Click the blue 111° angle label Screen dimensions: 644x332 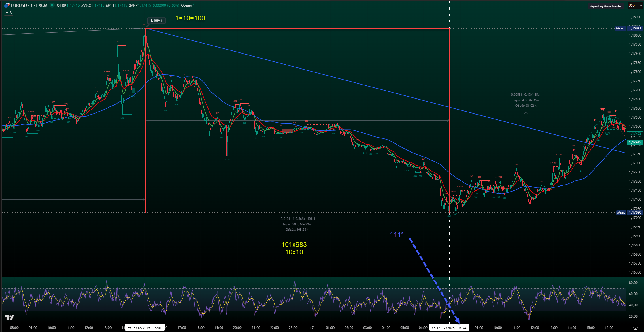tap(396, 235)
